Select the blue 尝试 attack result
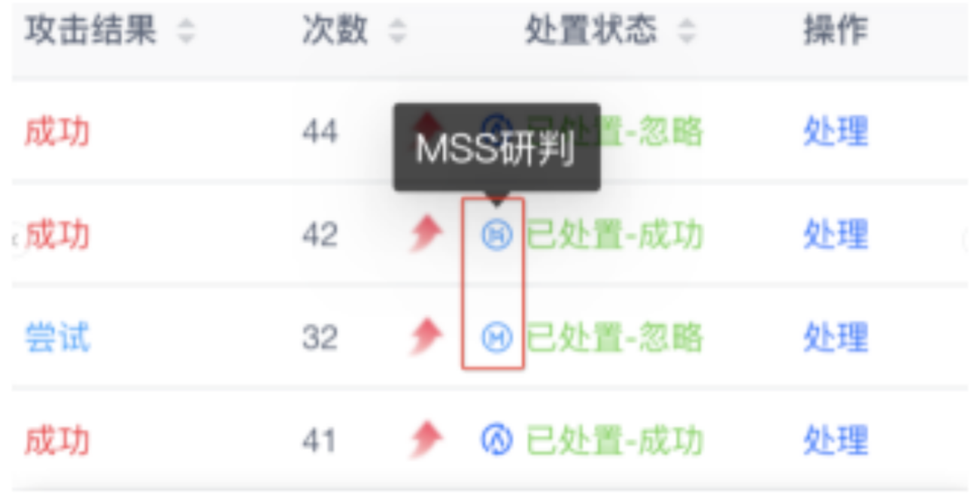This screenshot has width=980, height=494. (57, 338)
